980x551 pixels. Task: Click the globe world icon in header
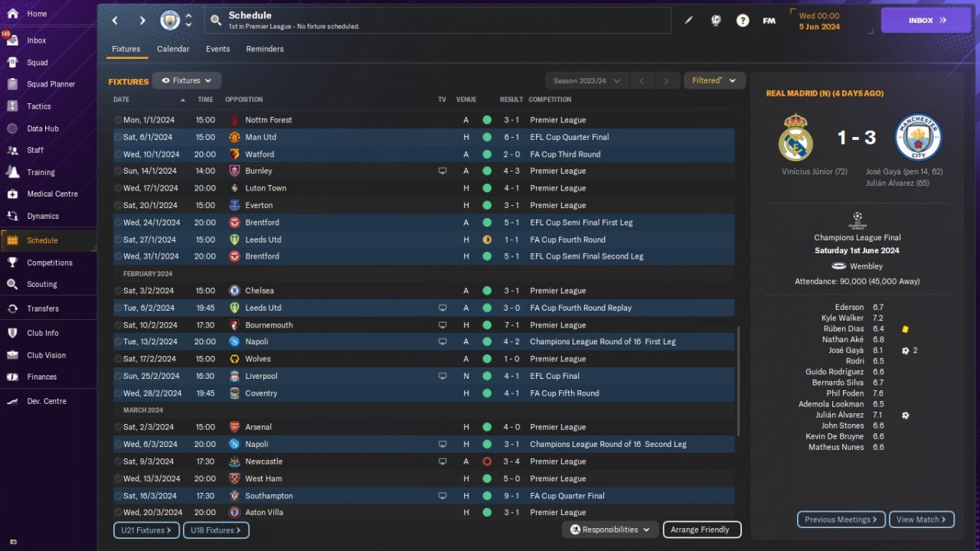(x=716, y=21)
